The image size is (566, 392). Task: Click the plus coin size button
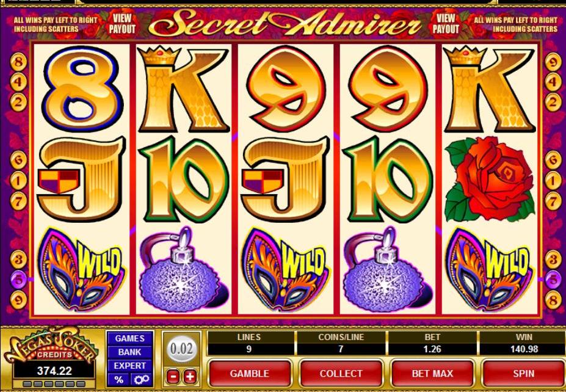tap(190, 377)
